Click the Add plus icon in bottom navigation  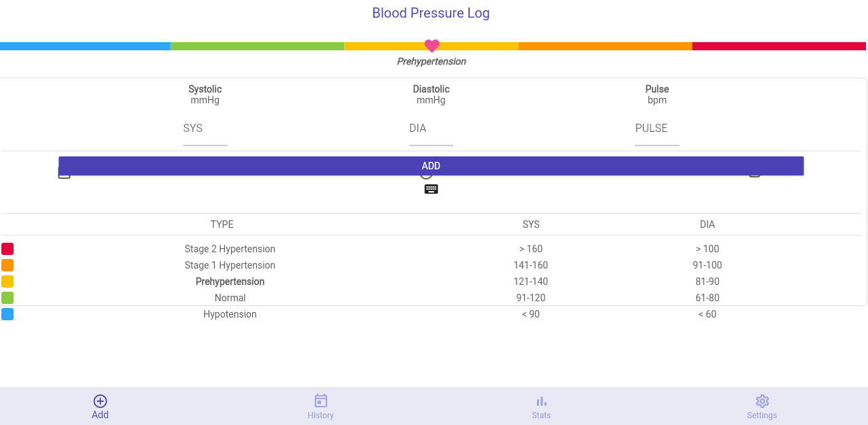tap(100, 401)
